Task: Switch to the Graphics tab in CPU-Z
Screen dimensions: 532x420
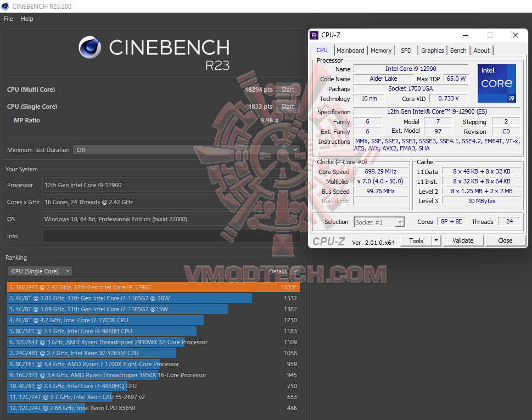Action: point(432,51)
